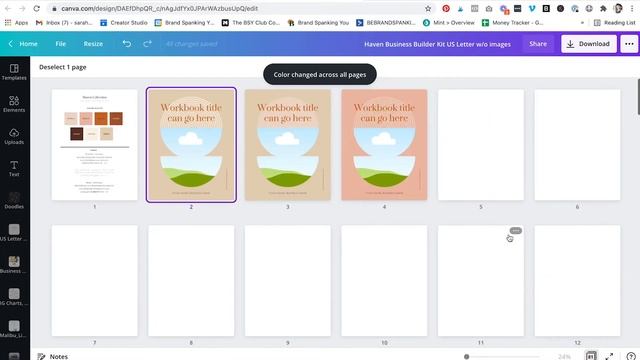Select the highlighted page 2 thumbnail
Screen dimensions: 640x360
[191, 145]
